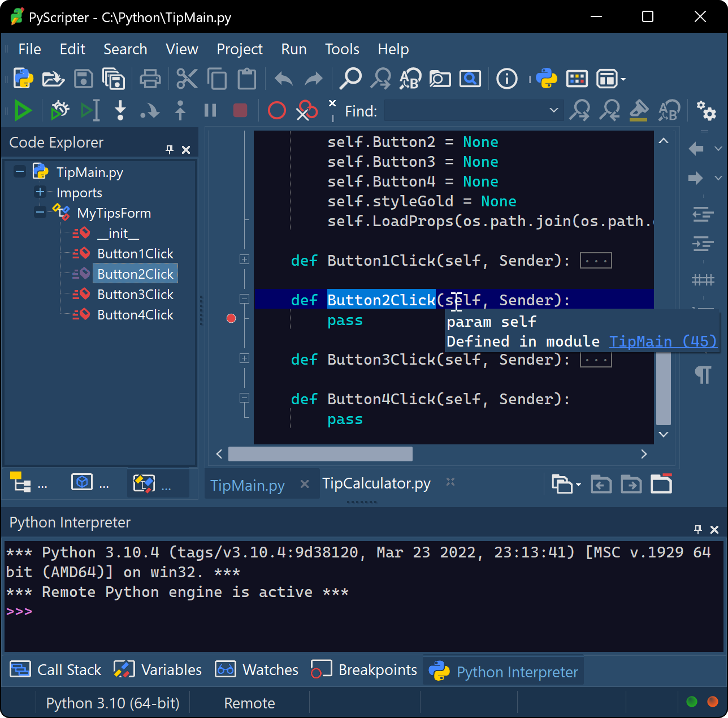The height and width of the screenshot is (718, 728).
Task: Open the Project menu
Action: pyautogui.click(x=239, y=49)
